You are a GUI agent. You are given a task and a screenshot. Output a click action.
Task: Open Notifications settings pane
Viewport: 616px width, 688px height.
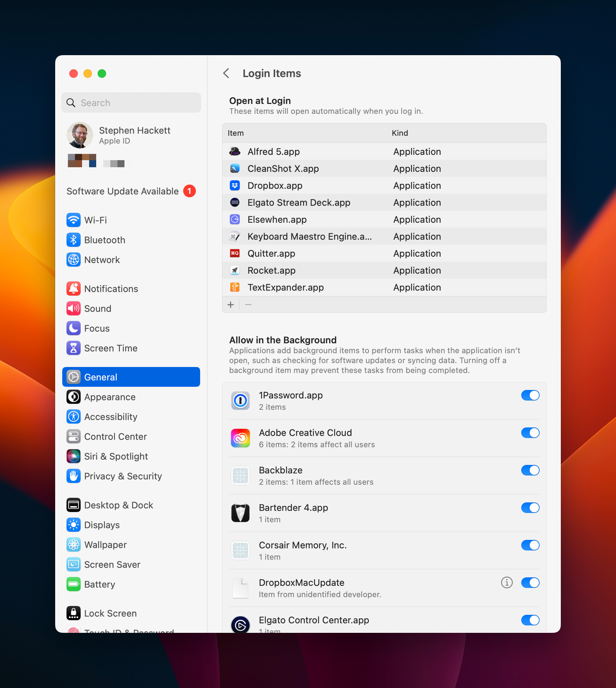131,288
